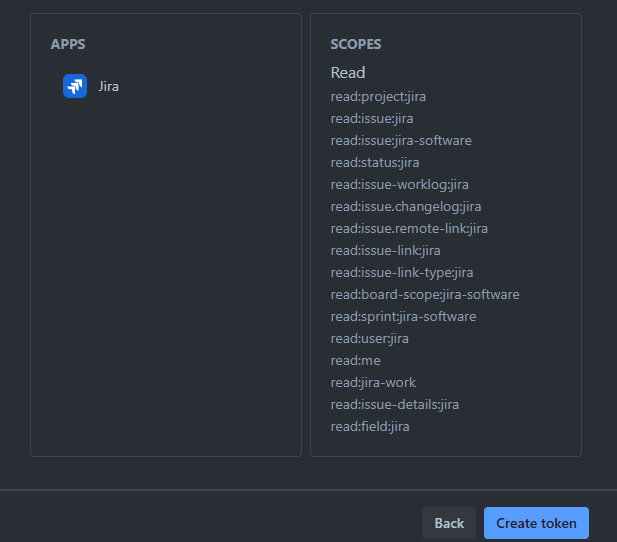The width and height of the screenshot is (617, 542).
Task: Click the read:issue:jira-software scope
Action: 401,141
